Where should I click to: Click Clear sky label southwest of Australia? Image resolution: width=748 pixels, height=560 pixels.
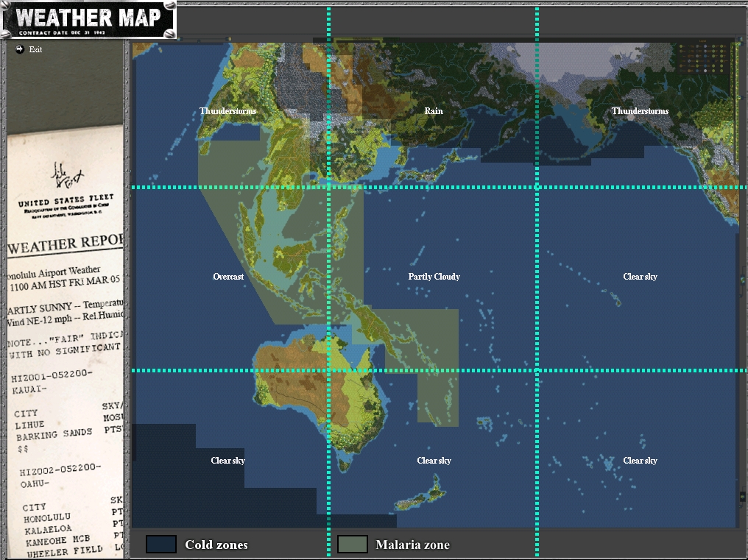228,461
